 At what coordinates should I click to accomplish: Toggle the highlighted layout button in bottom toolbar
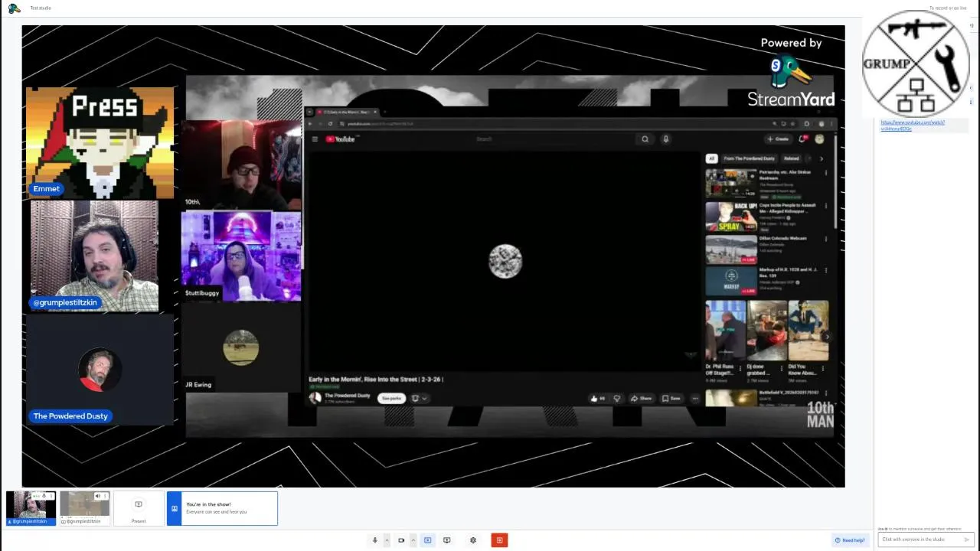pos(427,540)
